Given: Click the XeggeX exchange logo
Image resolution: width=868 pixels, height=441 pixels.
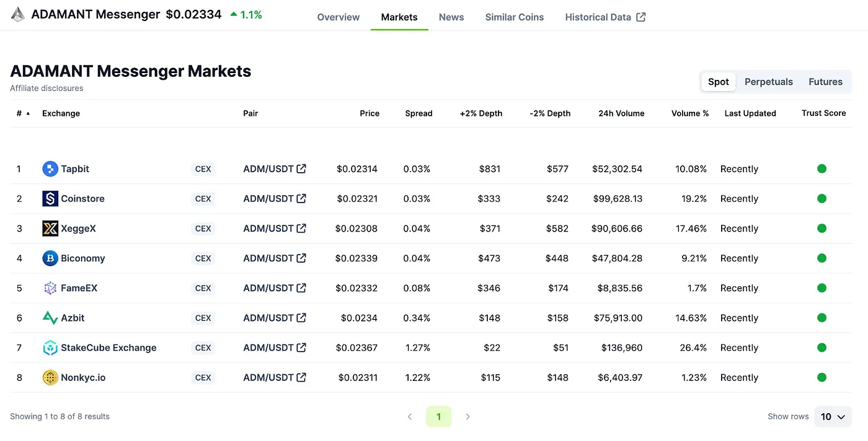Looking at the screenshot, I should [x=50, y=228].
